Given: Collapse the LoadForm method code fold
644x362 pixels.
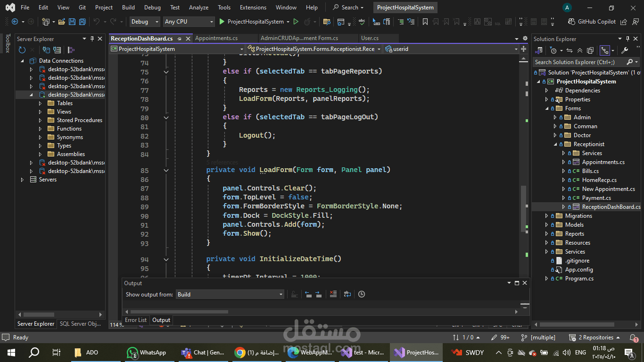Looking at the screenshot, I should (x=166, y=170).
